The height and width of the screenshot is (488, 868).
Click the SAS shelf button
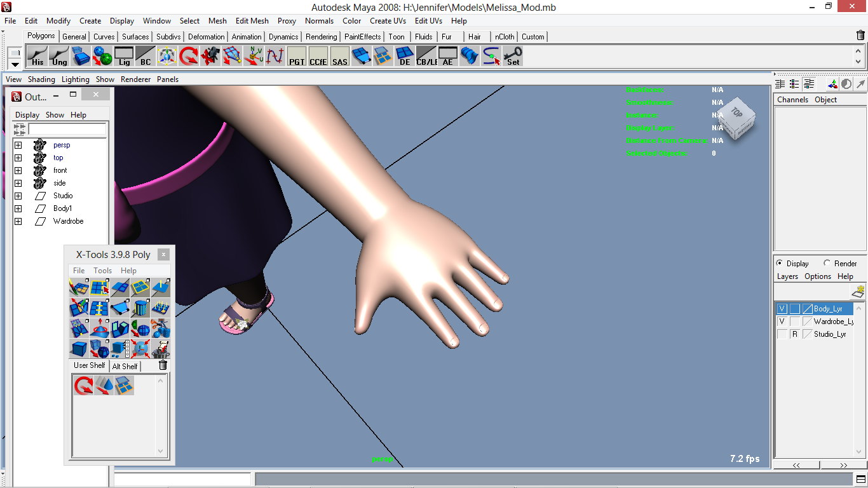pyautogui.click(x=340, y=57)
